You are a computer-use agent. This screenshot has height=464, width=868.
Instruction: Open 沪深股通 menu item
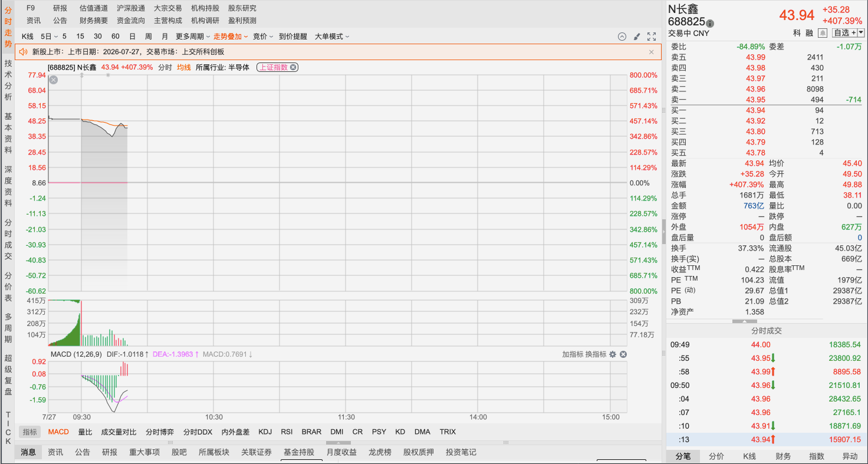pos(131,8)
